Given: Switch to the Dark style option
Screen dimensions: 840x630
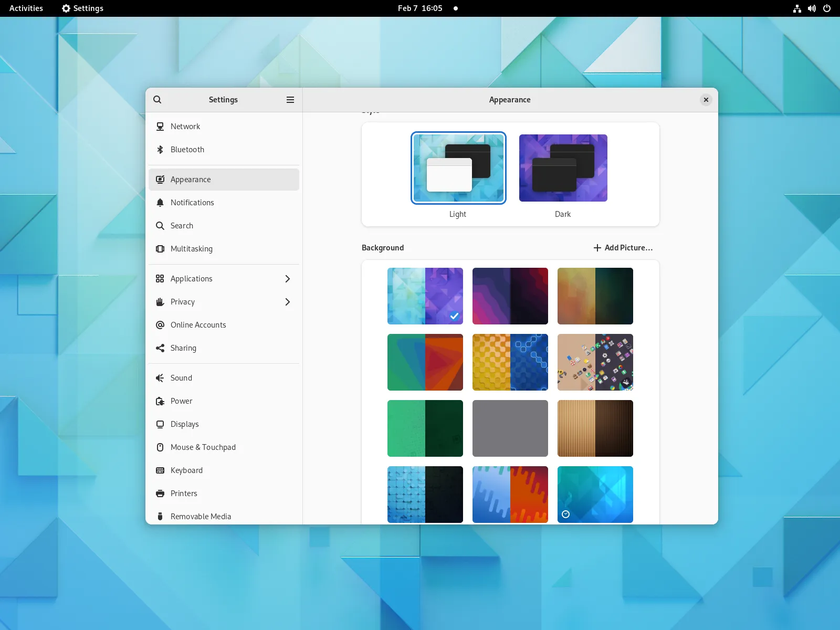Looking at the screenshot, I should point(563,168).
